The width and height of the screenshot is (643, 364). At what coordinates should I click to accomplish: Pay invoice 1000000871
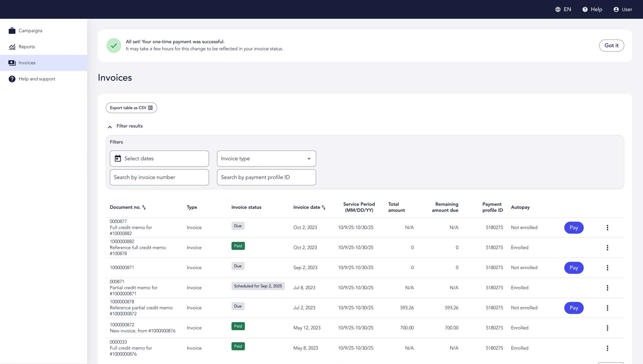(574, 268)
